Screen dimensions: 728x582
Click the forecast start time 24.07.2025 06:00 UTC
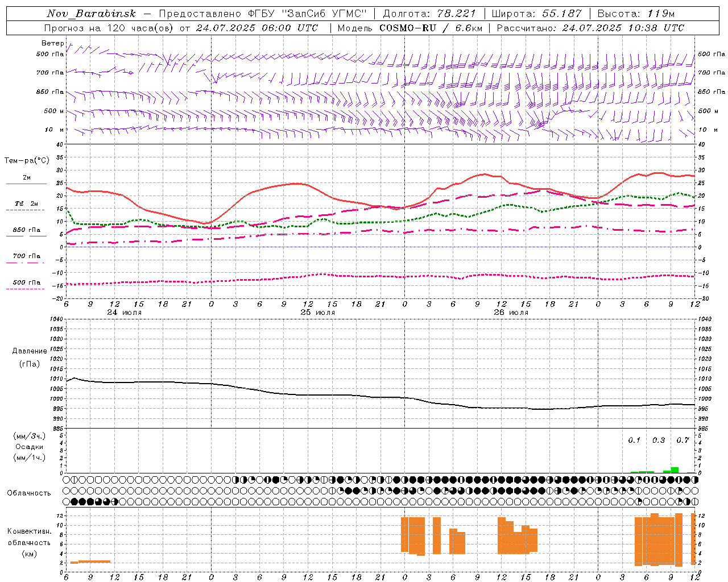(257, 28)
